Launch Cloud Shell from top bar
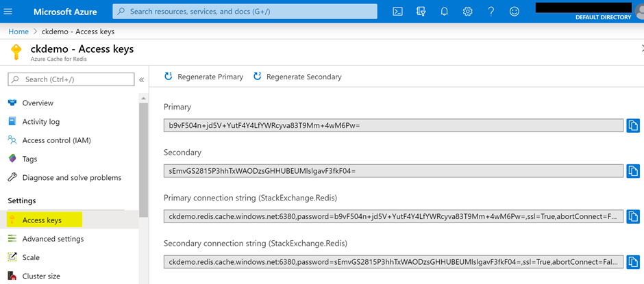This screenshot has width=644, height=284. point(397,12)
